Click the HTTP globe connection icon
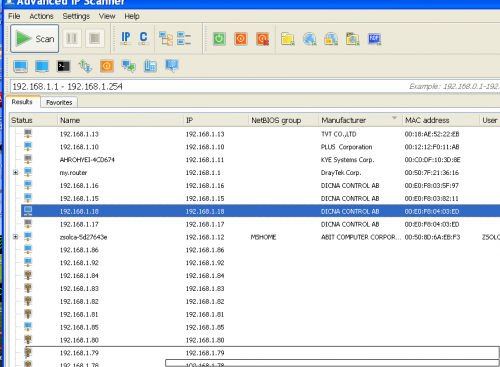Viewport: 500px width, 367px height. (310, 39)
